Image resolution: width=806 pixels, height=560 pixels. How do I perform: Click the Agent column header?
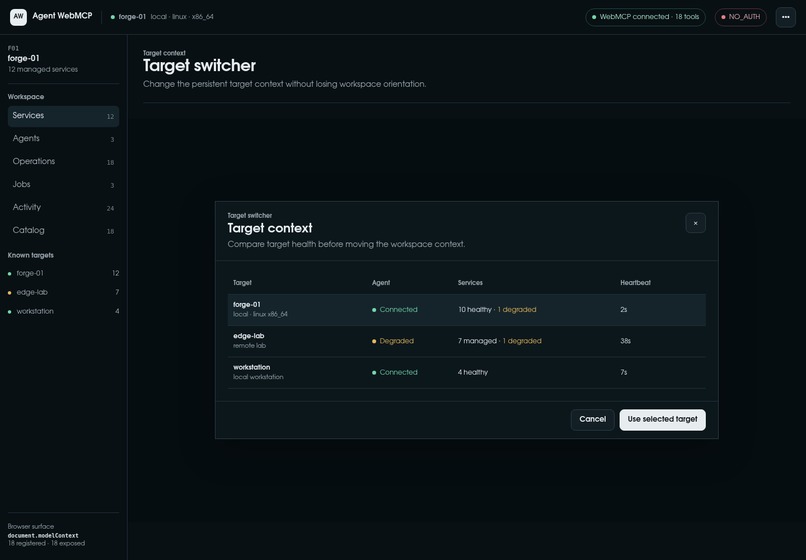pos(381,283)
